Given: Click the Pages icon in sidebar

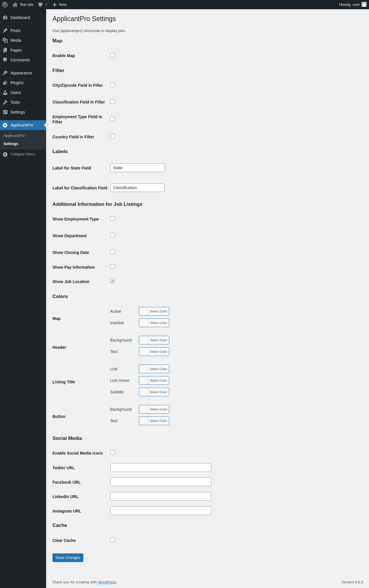Looking at the screenshot, I should (5, 50).
